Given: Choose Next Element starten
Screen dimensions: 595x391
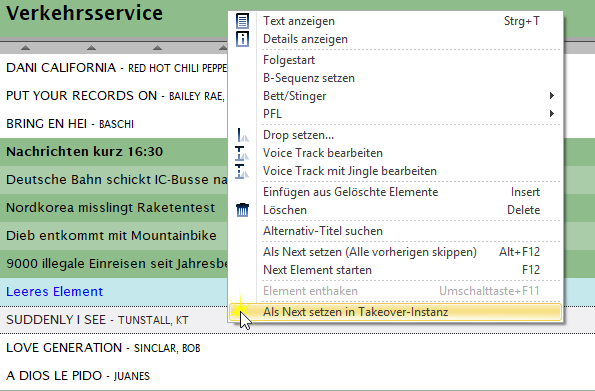Looking at the screenshot, I should [395, 270].
